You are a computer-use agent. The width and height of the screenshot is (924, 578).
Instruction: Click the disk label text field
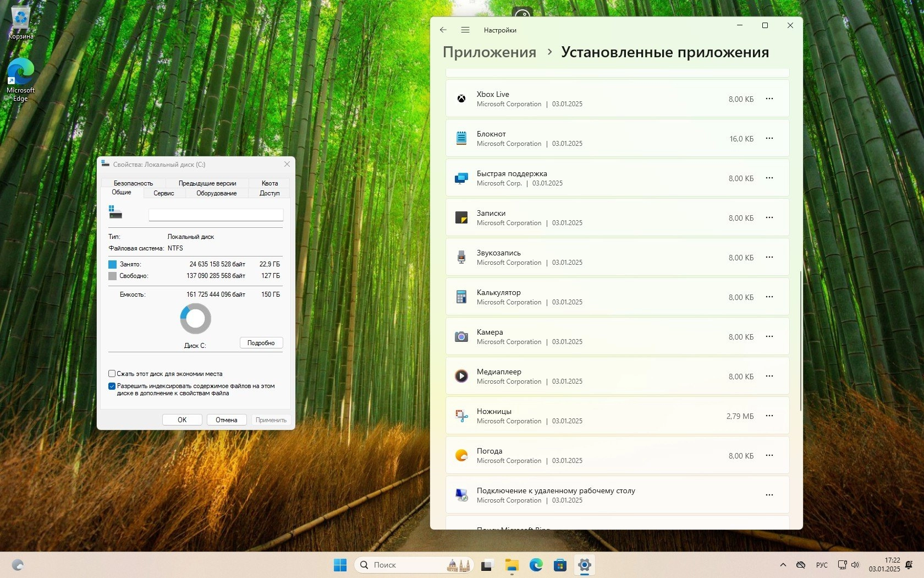click(x=216, y=215)
